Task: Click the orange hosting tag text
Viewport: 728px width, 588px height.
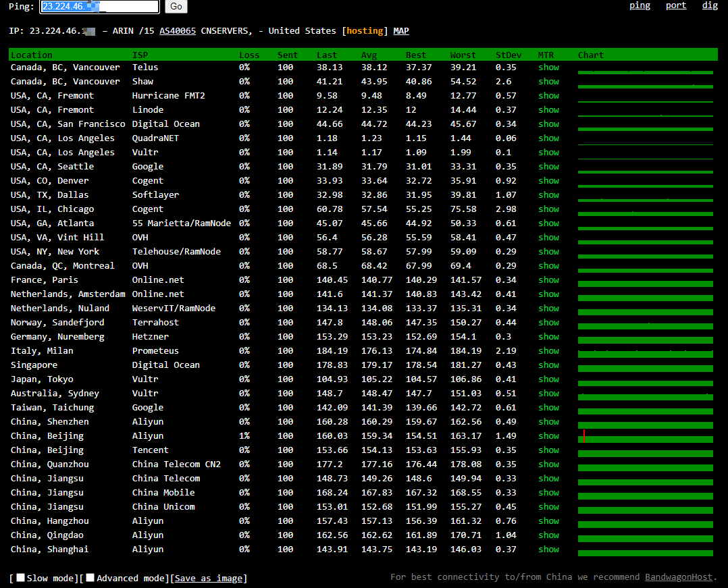Action: point(365,30)
